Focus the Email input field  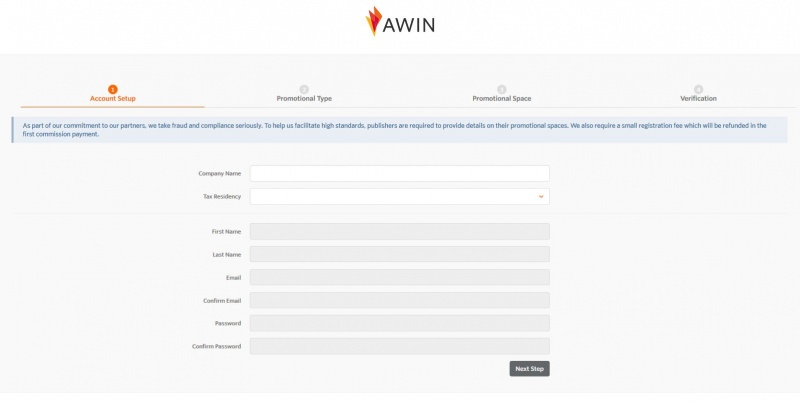399,277
